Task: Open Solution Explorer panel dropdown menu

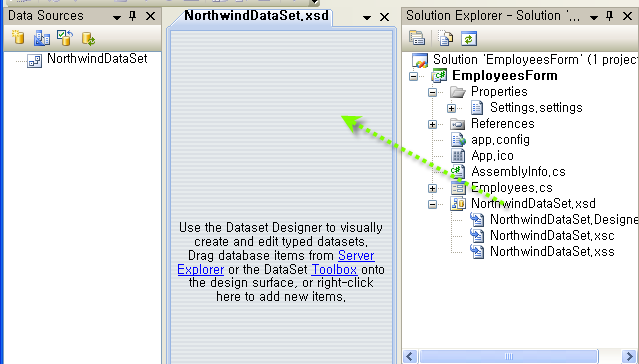Action: point(594,17)
